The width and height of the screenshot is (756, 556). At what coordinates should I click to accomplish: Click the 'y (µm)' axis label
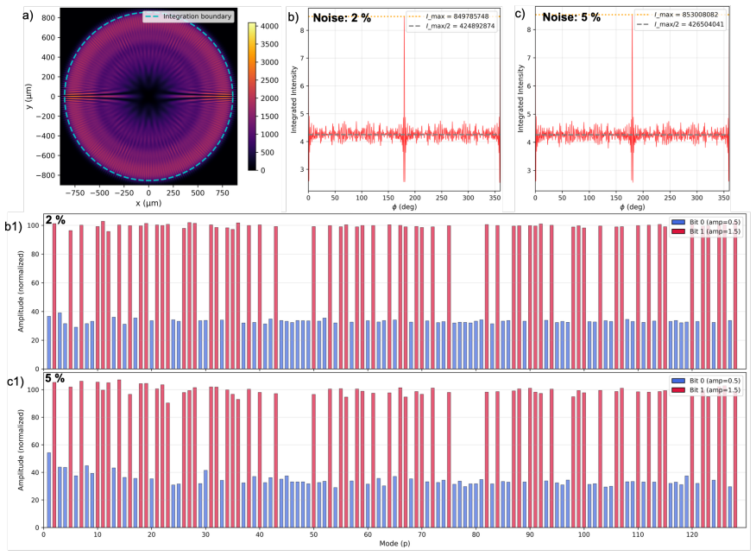30,97
